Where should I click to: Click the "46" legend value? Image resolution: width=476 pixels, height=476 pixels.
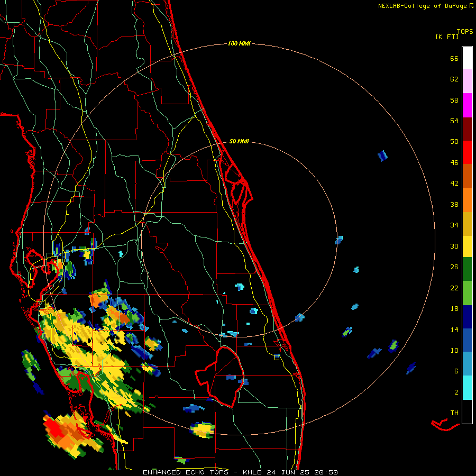click(454, 163)
